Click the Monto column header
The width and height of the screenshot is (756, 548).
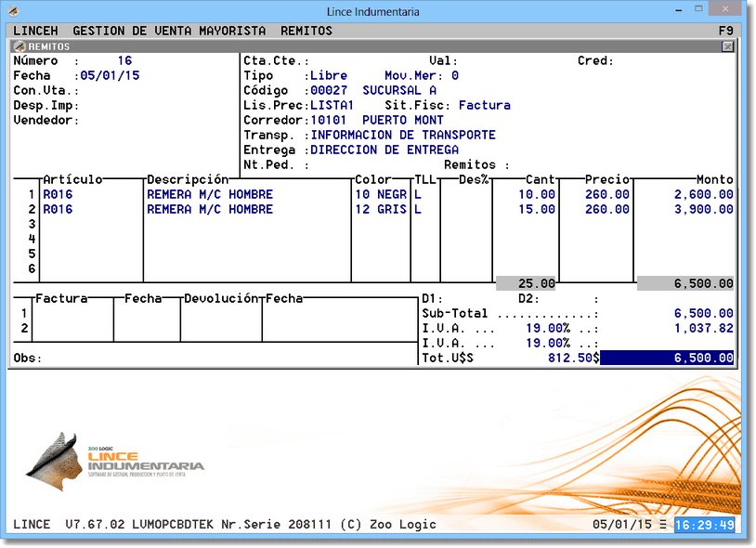coord(715,180)
